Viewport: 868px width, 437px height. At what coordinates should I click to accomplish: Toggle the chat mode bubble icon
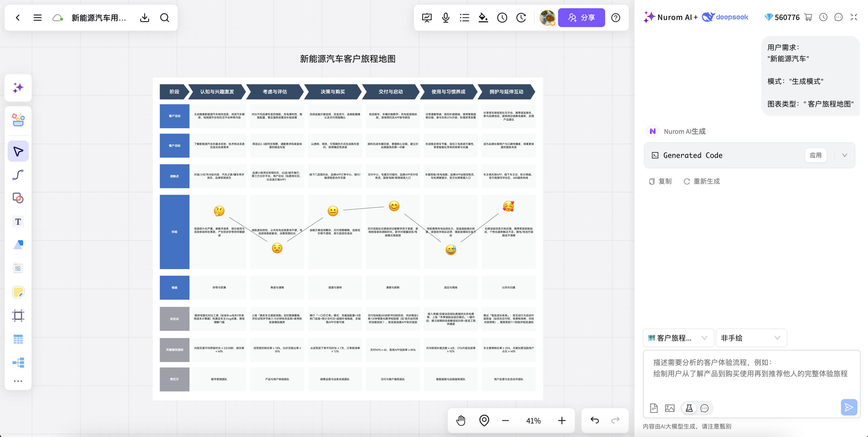(704, 408)
